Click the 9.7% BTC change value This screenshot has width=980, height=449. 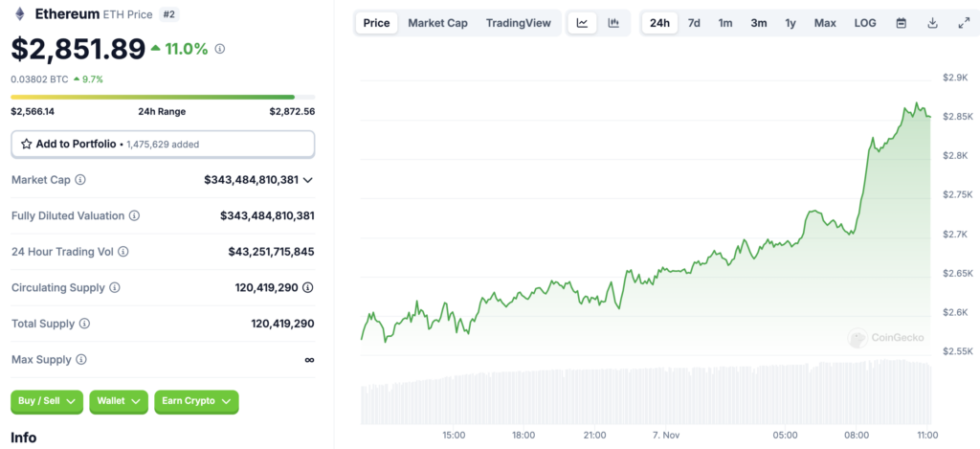[93, 79]
